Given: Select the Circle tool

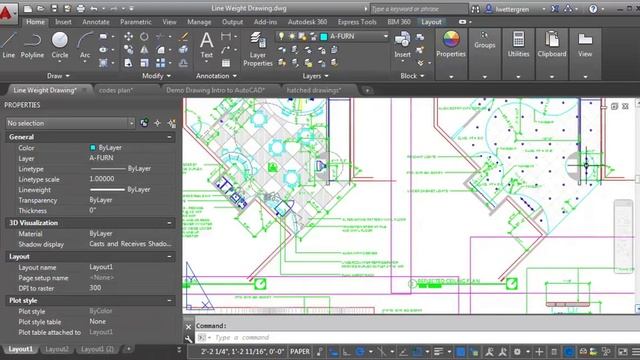Looking at the screenshot, I should (x=60, y=45).
